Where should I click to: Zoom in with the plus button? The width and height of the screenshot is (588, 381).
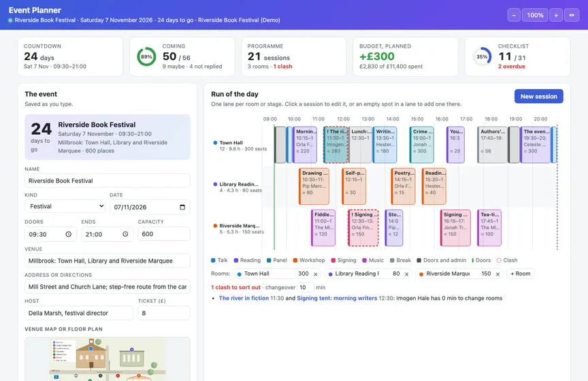coord(556,15)
